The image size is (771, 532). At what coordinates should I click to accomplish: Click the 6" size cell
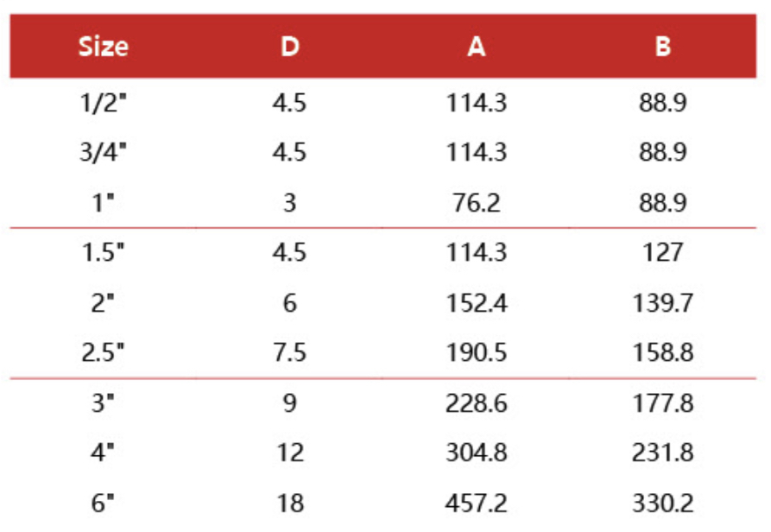tap(103, 503)
